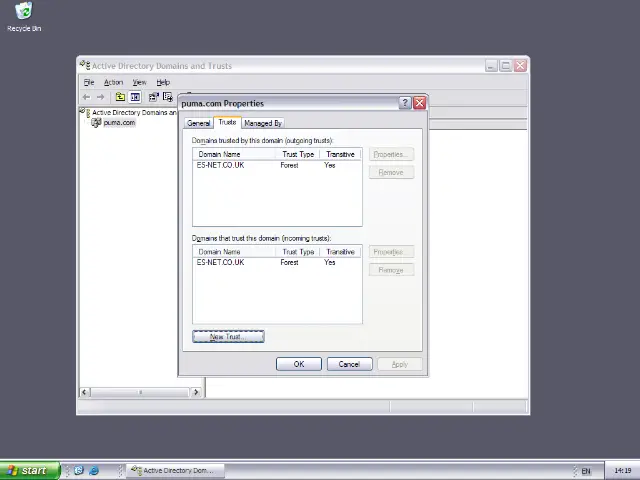This screenshot has height=480, width=640.
Task: Click the Properties toolbar icon
Action: tap(153, 97)
